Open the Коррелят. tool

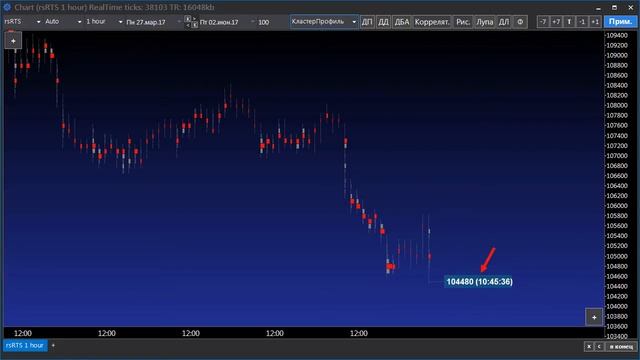[432, 22]
